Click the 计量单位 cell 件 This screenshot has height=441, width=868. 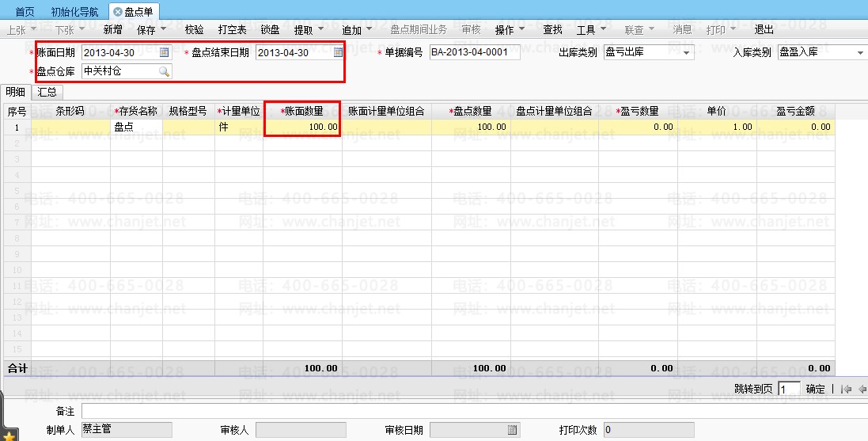click(239, 127)
